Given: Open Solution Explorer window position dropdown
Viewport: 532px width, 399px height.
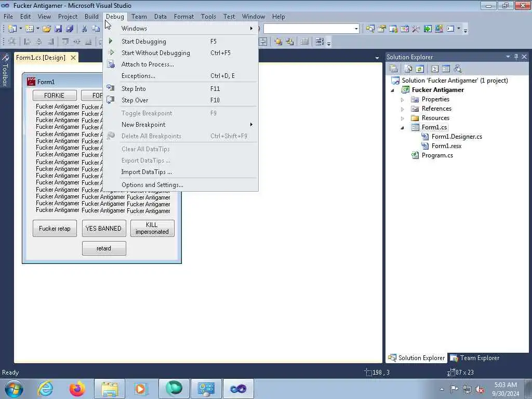Looking at the screenshot, I should (508, 57).
